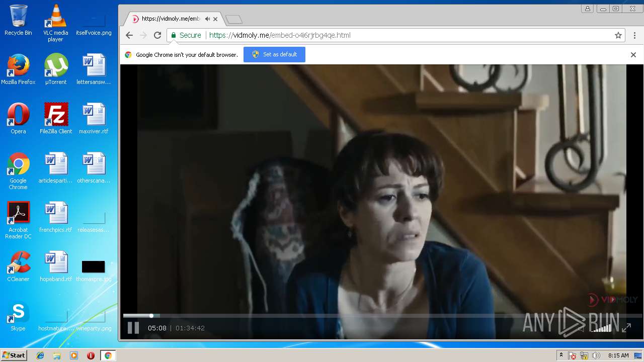The image size is (644, 362).
Task: Go back in Chrome
Action: pos(129,35)
